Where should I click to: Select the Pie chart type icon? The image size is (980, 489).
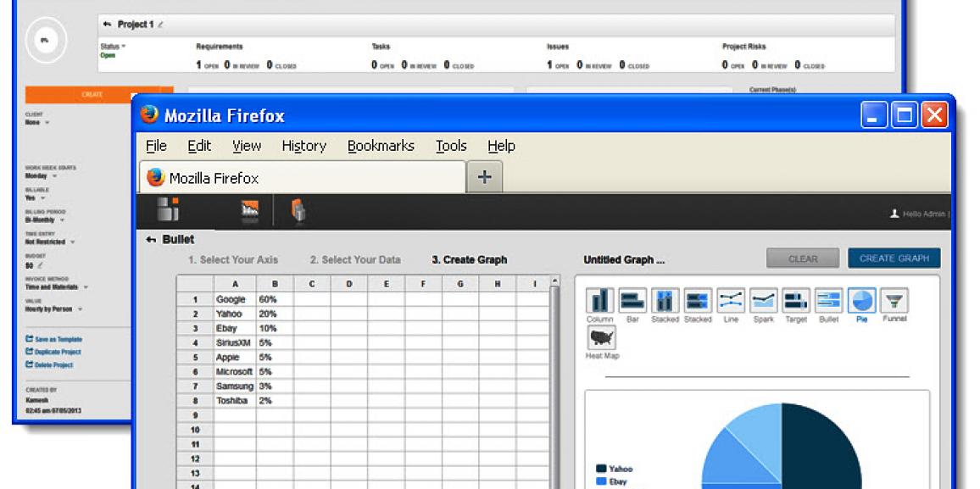coord(861,301)
